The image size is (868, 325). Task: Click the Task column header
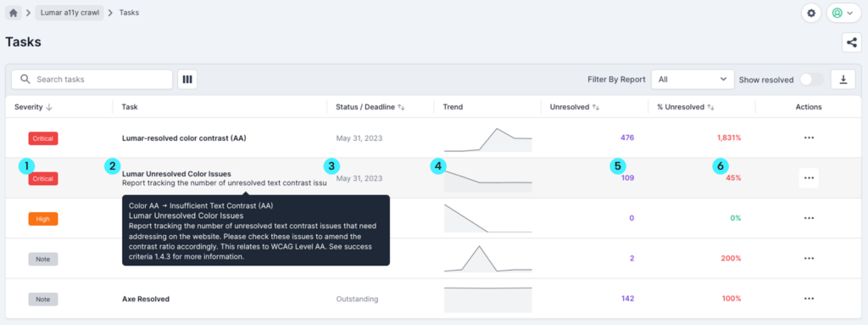[130, 107]
